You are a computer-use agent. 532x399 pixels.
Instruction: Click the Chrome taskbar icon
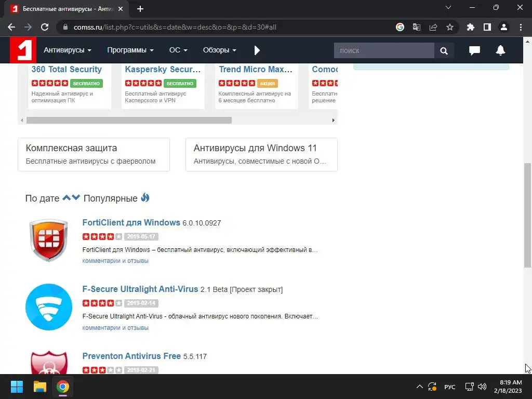[63, 387]
